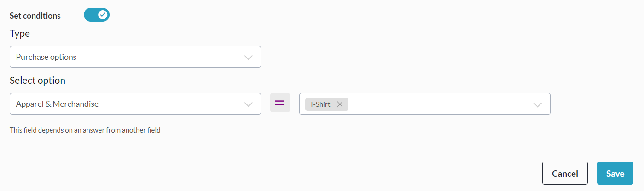Click the checkmark knob on the toggle

(x=103, y=15)
